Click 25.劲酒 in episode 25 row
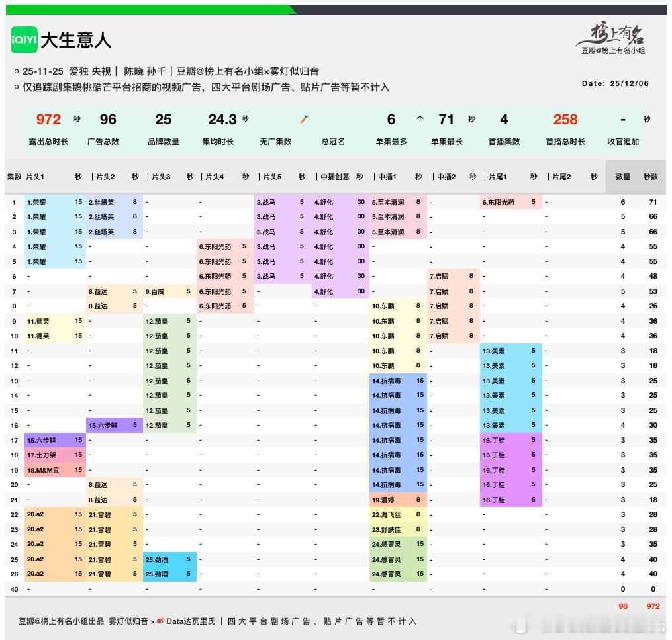Viewport: 672px width, 640px height. [169, 559]
